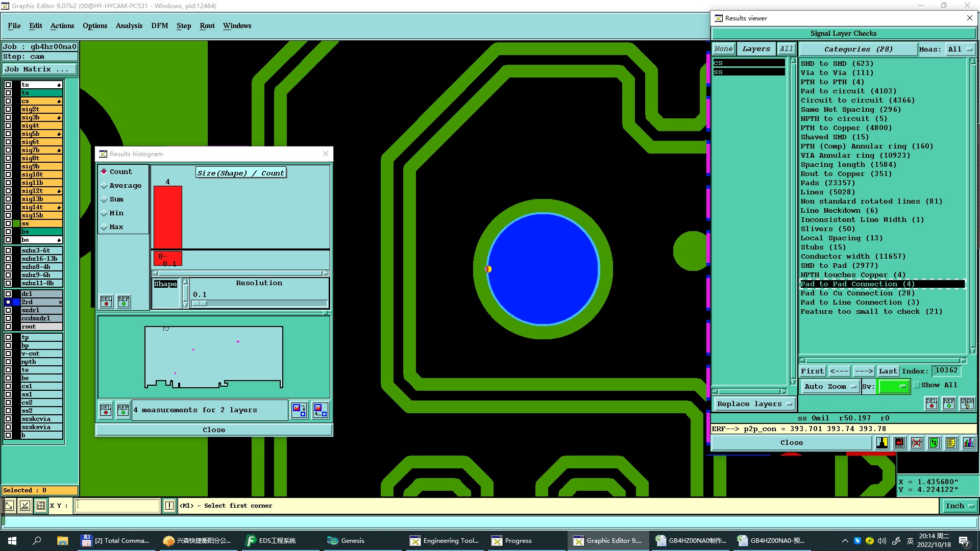Click the Last navigation button
The width and height of the screenshot is (980, 551).
[888, 371]
